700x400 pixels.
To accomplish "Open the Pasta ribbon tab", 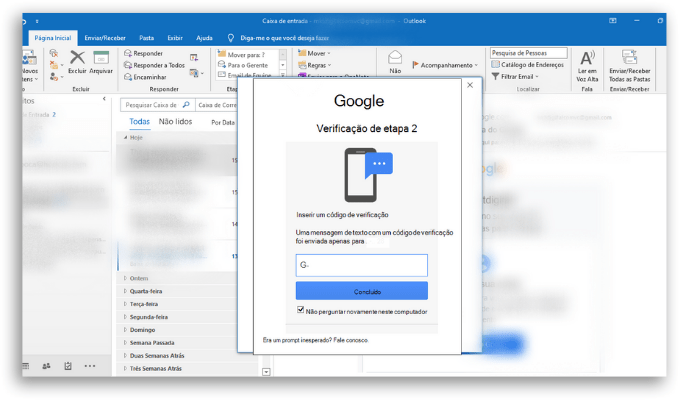I will point(146,38).
